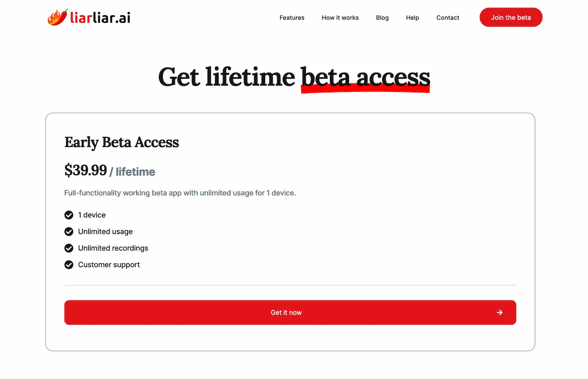
Task: Click the Early Beta Access heading
Action: coord(122,143)
